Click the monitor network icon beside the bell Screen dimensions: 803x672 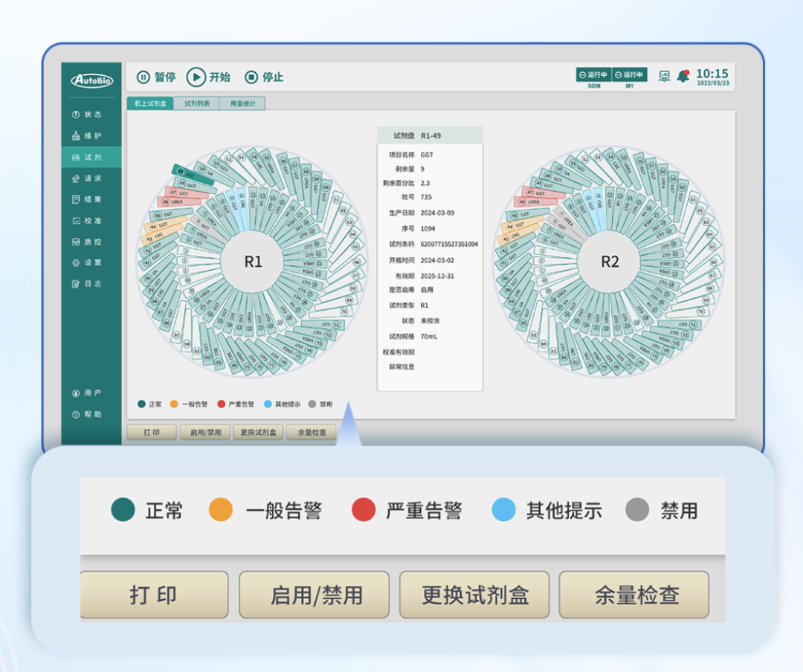[x=664, y=77]
